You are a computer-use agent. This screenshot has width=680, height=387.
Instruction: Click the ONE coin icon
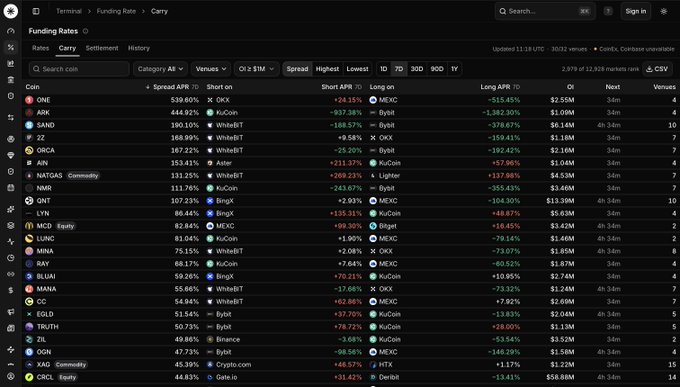pyautogui.click(x=29, y=100)
